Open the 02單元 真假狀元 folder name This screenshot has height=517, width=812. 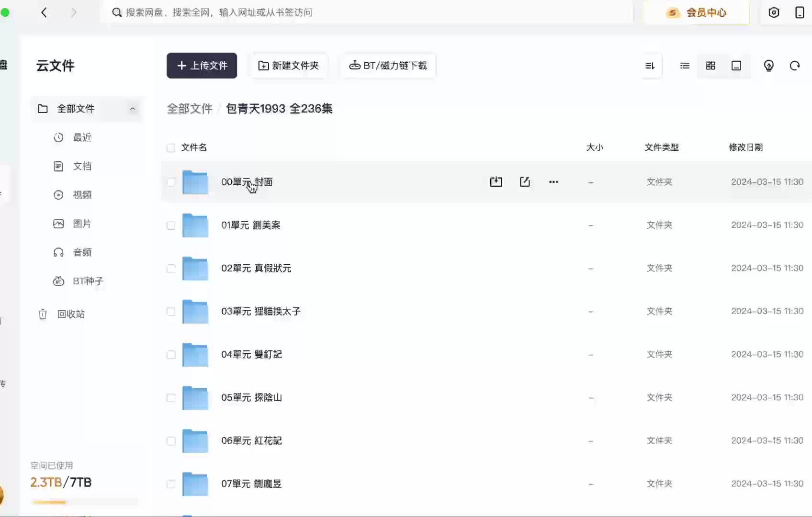(x=256, y=268)
